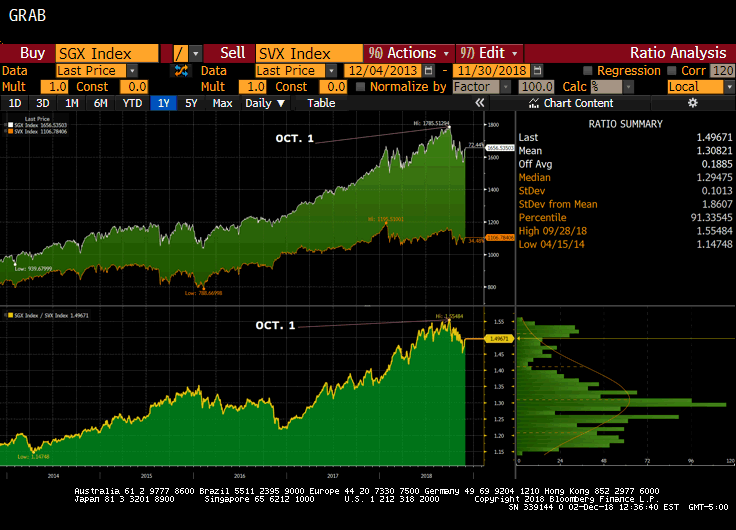736x530 pixels.
Task: Open the Edit menu
Action: coord(489,53)
